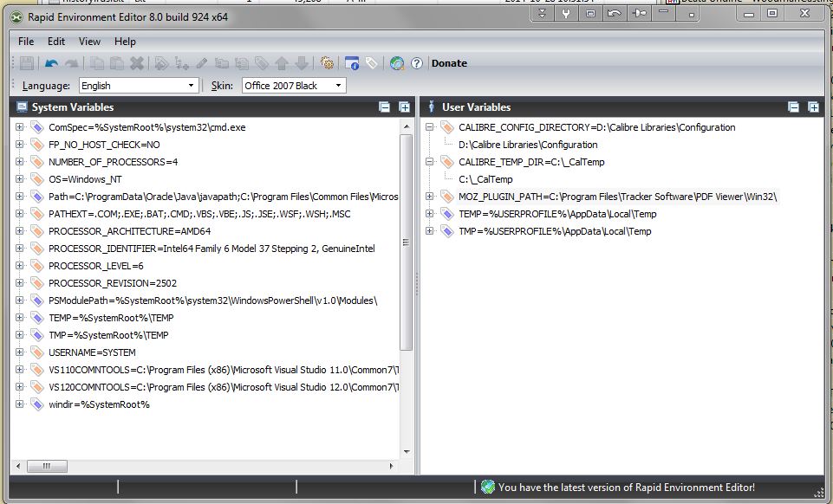Click the Save toolbar icon
This screenshot has height=504, width=833.
(27, 63)
